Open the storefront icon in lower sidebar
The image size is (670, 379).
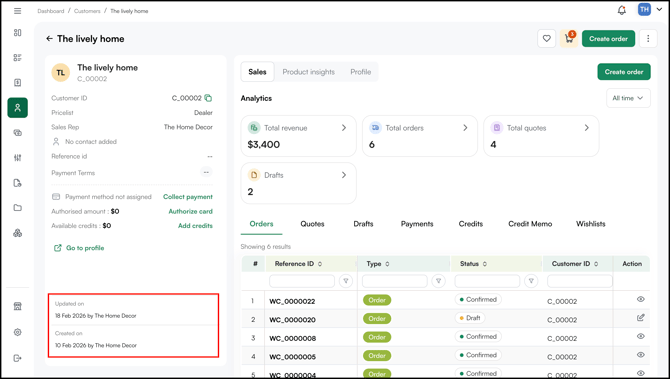tap(18, 306)
